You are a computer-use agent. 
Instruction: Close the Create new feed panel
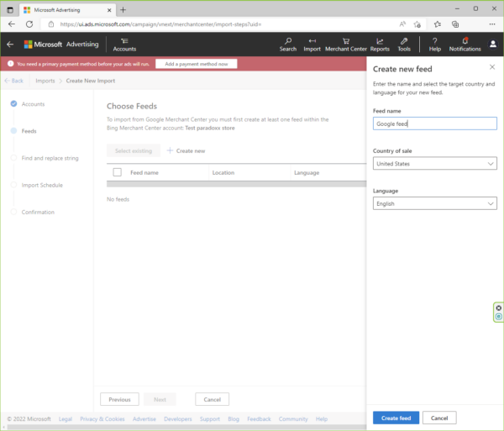click(492, 67)
